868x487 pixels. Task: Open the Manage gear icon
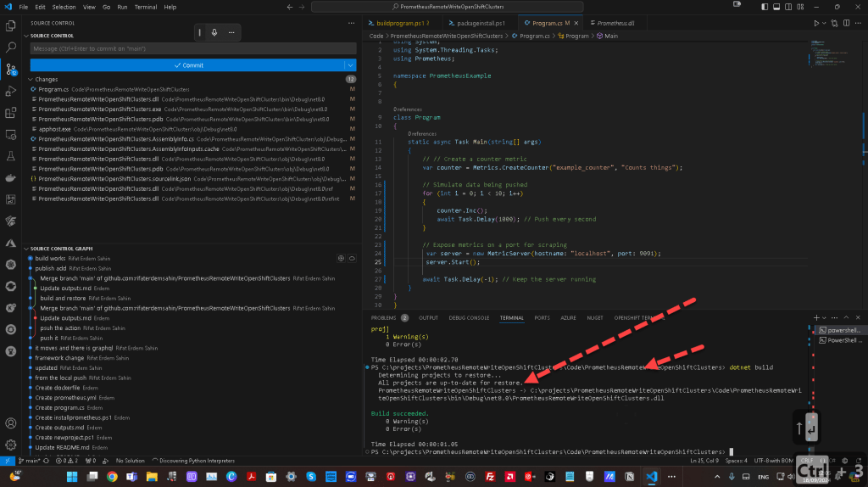10,445
